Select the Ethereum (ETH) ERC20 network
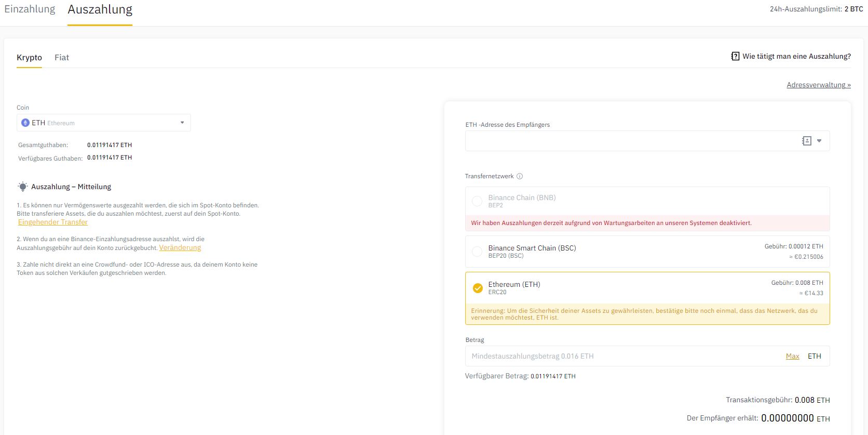 647,288
